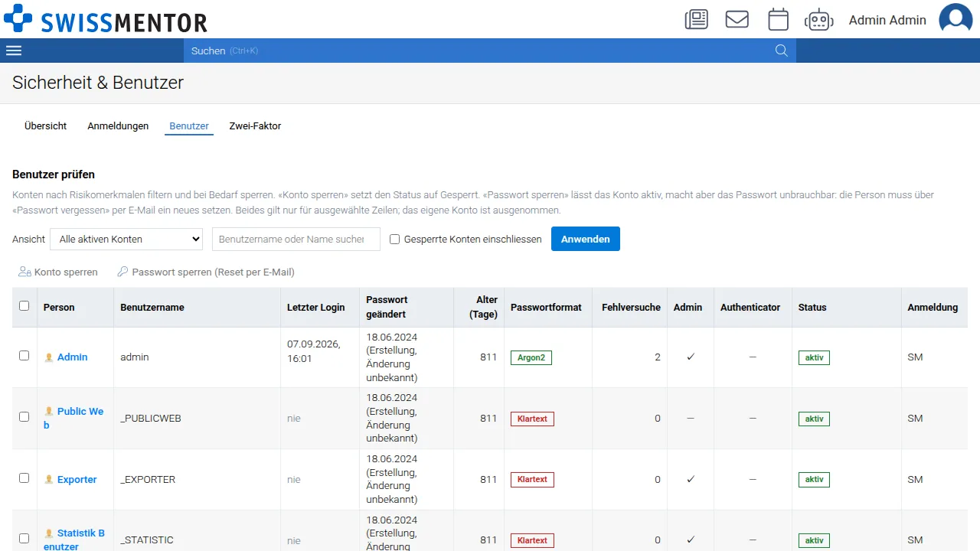The height and width of the screenshot is (551, 980).
Task: Click the user avatar icon
Action: coord(955,19)
